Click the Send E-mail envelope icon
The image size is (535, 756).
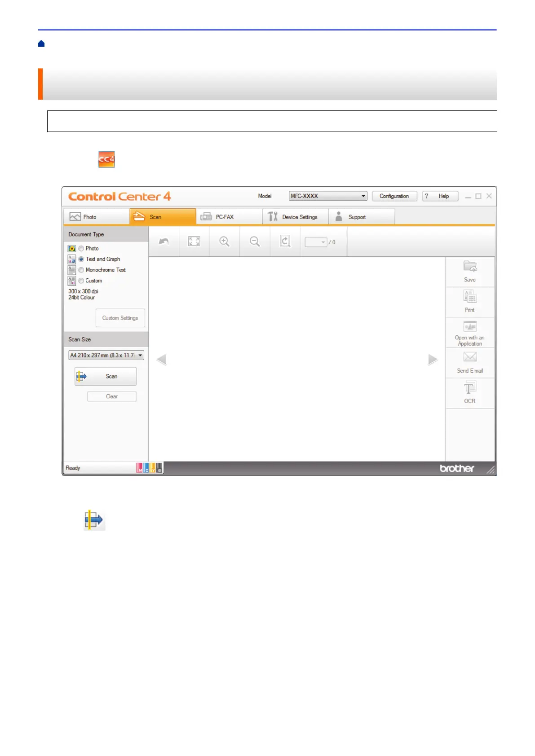coord(470,357)
